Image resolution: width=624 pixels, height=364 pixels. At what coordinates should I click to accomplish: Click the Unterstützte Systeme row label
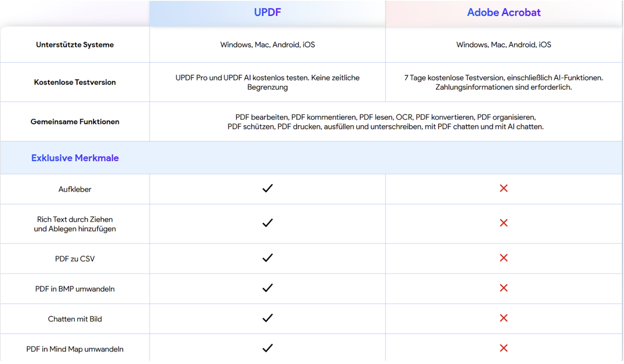pos(75,45)
